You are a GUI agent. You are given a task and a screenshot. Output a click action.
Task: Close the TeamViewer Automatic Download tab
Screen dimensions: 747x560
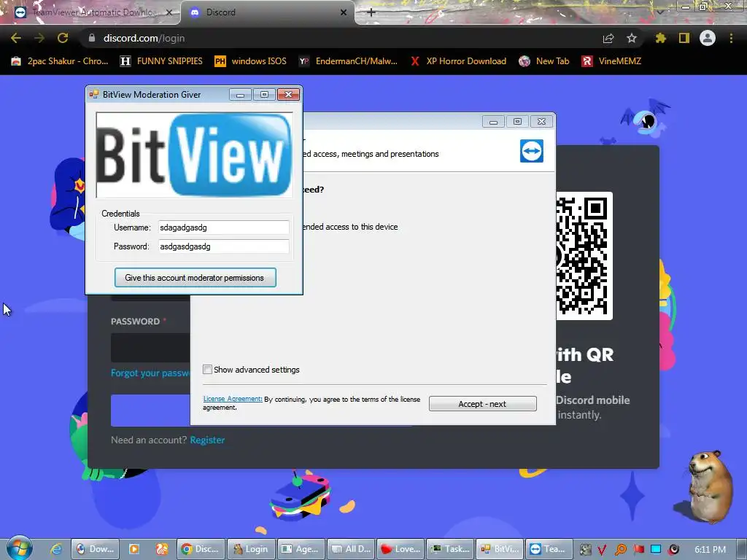click(x=169, y=12)
